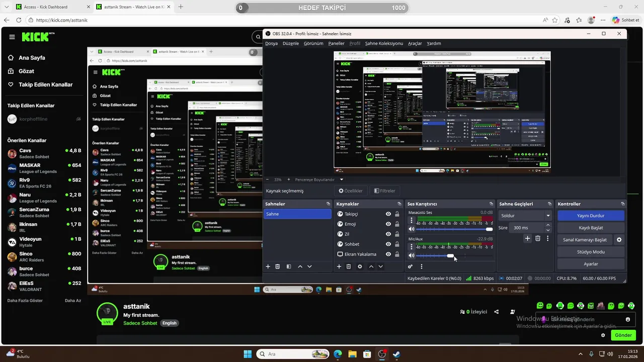The height and width of the screenshot is (362, 644).
Task: Toggle visibility of the Emoji source
Action: 388,224
